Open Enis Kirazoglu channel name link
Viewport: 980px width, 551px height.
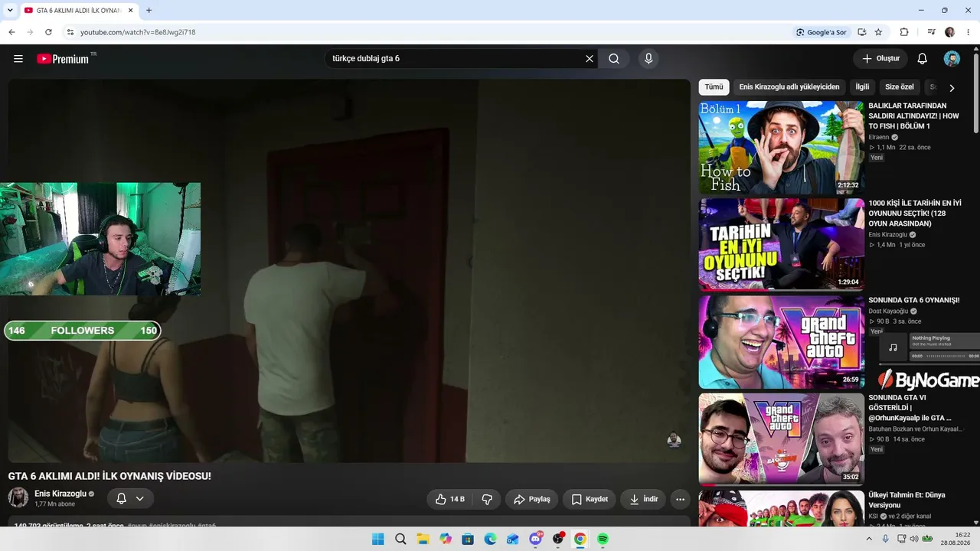60,494
